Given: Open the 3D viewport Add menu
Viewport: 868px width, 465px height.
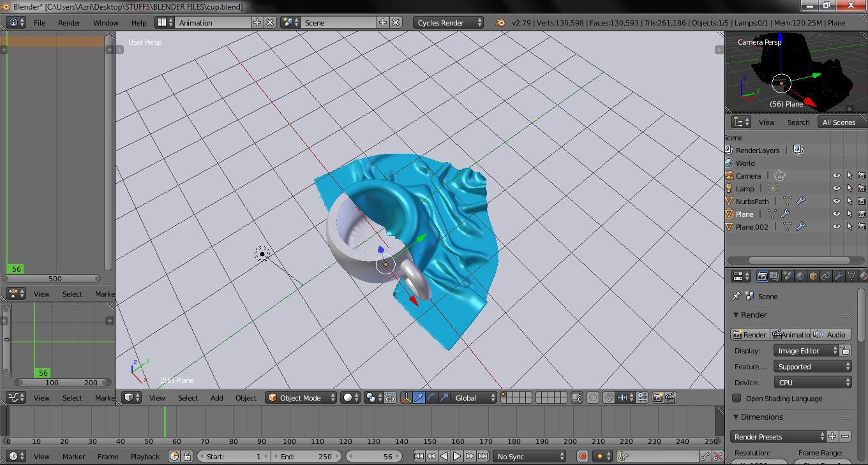Looking at the screenshot, I should click(x=217, y=397).
